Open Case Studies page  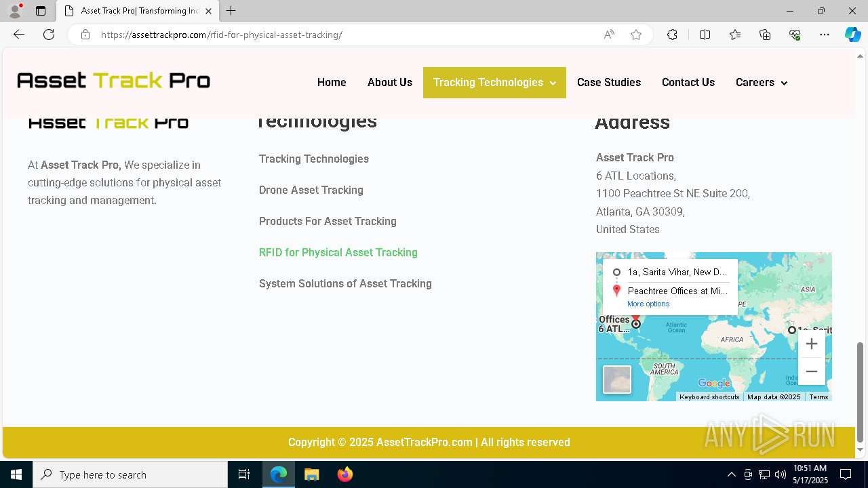coord(609,83)
